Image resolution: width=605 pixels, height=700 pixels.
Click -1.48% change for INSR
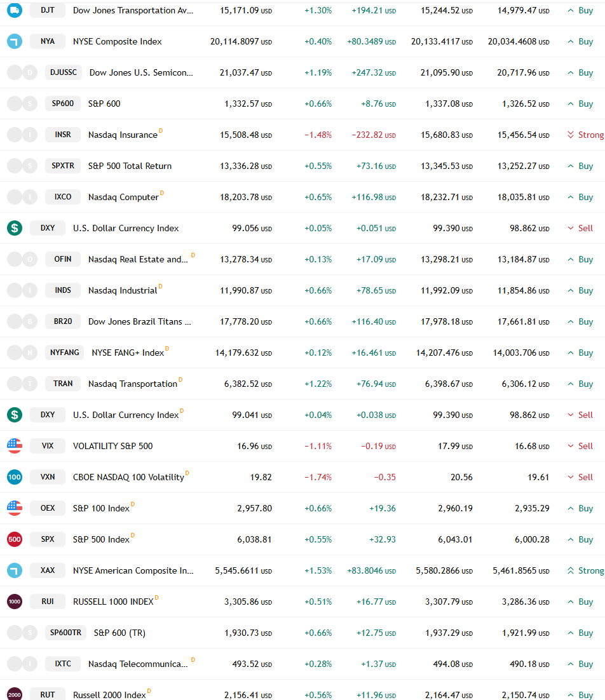click(x=318, y=135)
